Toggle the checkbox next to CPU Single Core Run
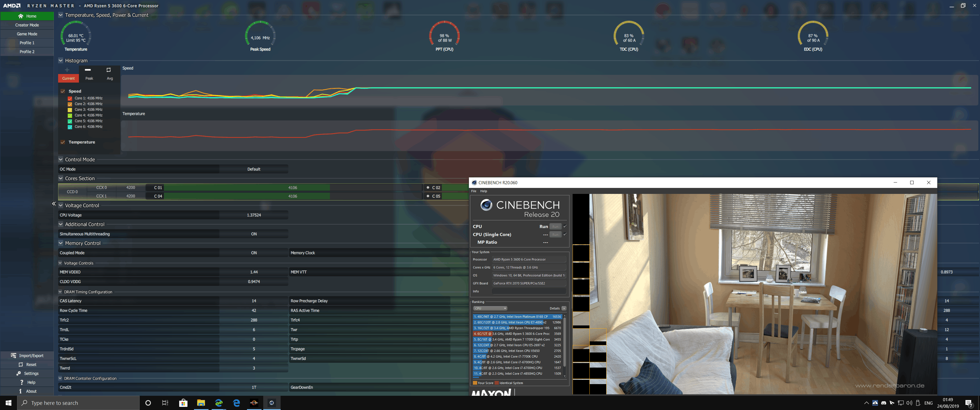Viewport: 980px width, 410px height. (x=565, y=234)
